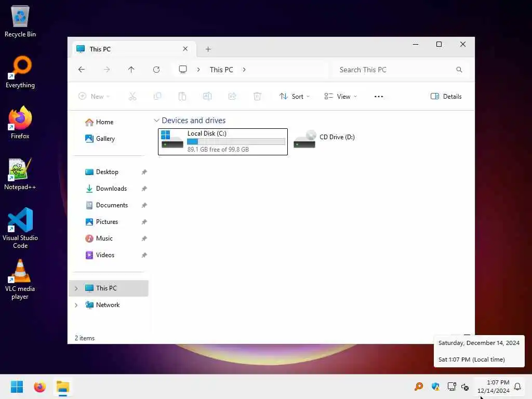Image resolution: width=532 pixels, height=399 pixels.
Task: Refresh the This PC view
Action: tap(156, 70)
